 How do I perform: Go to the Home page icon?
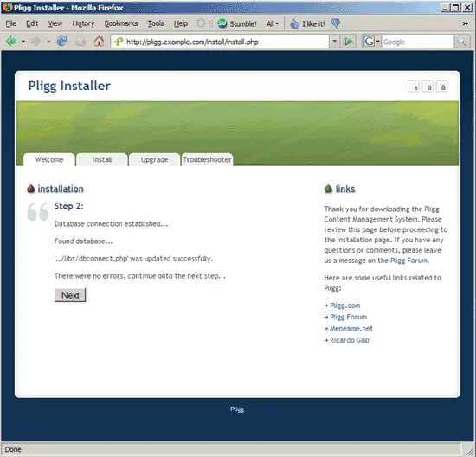(99, 41)
